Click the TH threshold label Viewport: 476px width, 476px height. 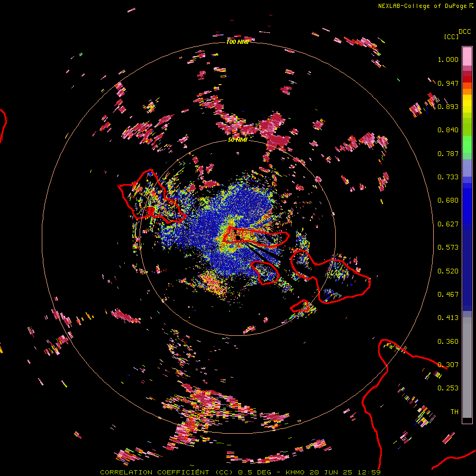click(454, 412)
